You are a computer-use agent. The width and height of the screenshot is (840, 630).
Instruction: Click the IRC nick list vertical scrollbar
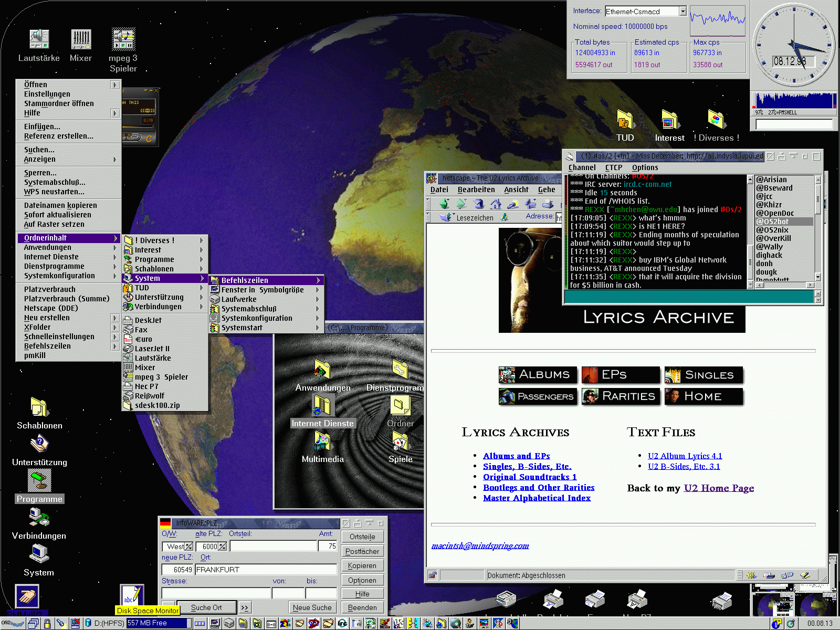coord(817,228)
